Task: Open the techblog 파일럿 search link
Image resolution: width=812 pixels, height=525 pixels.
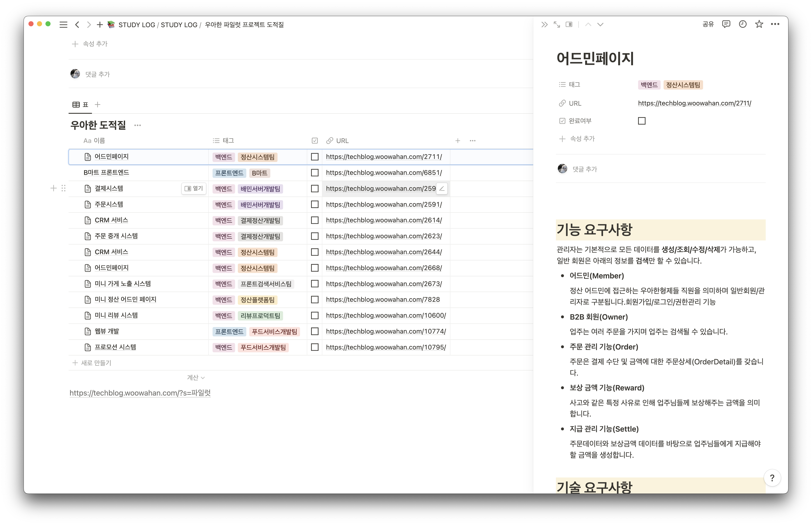Action: 140,393
